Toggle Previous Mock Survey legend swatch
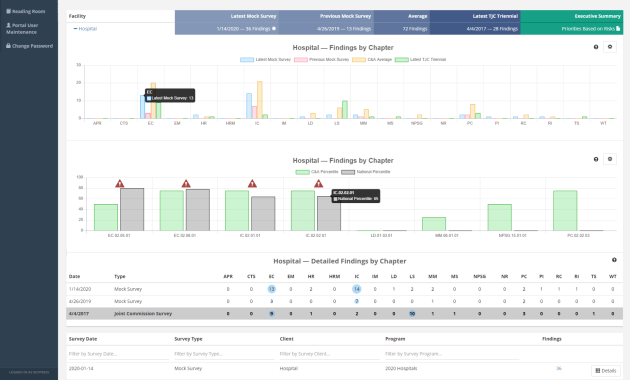 301,59
